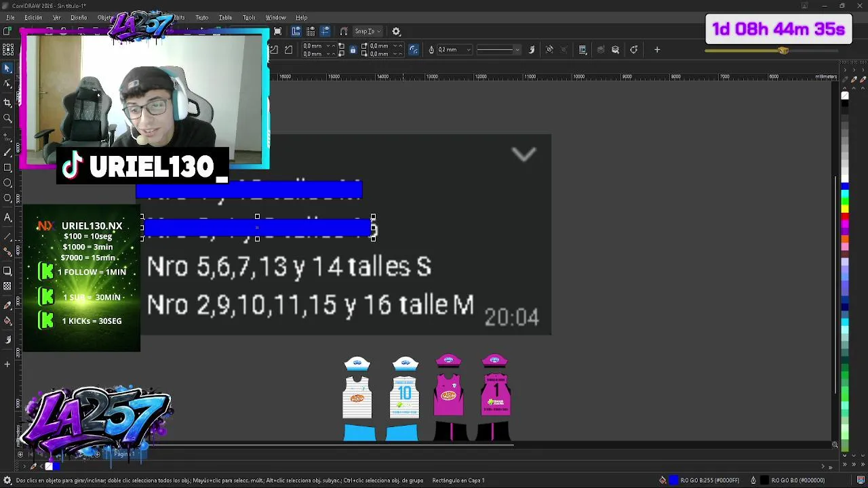
Task: Open the Window menu
Action: 275,18
